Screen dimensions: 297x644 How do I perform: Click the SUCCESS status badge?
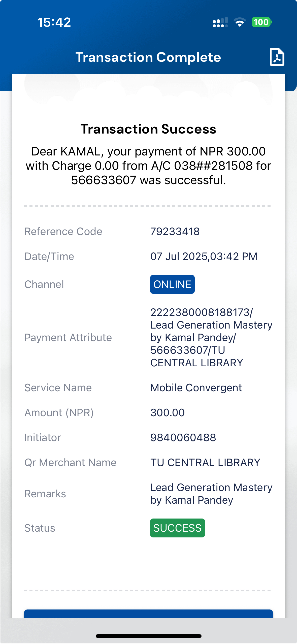[177, 528]
